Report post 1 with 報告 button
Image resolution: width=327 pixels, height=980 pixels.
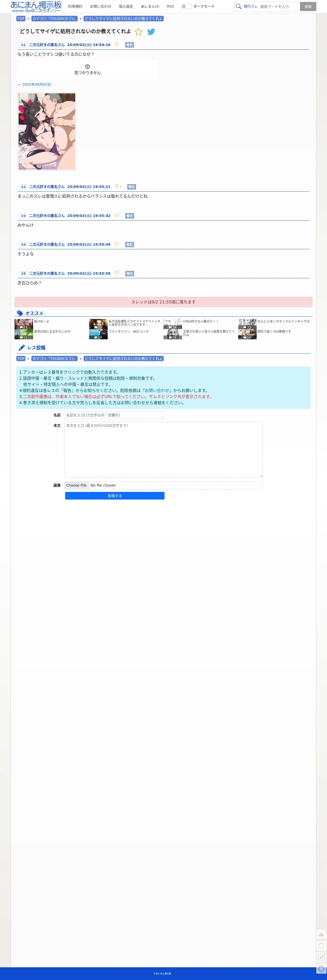130,45
